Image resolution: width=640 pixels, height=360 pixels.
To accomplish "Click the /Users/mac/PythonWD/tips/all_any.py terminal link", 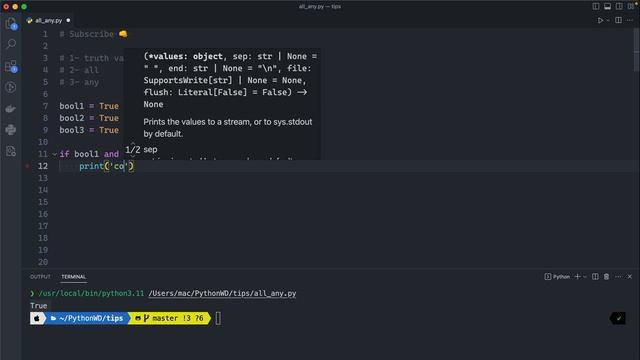I will pos(222,293).
